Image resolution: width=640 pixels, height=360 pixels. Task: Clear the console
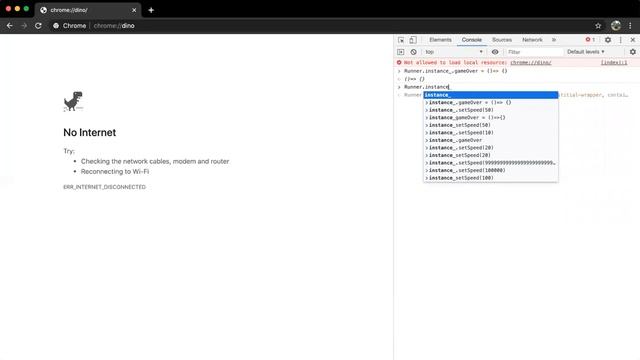413,52
